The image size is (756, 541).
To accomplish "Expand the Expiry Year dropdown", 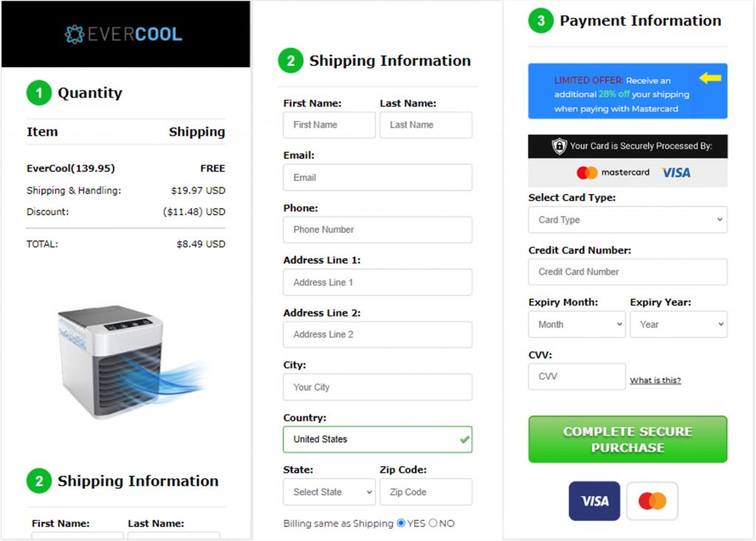I will pyautogui.click(x=678, y=325).
